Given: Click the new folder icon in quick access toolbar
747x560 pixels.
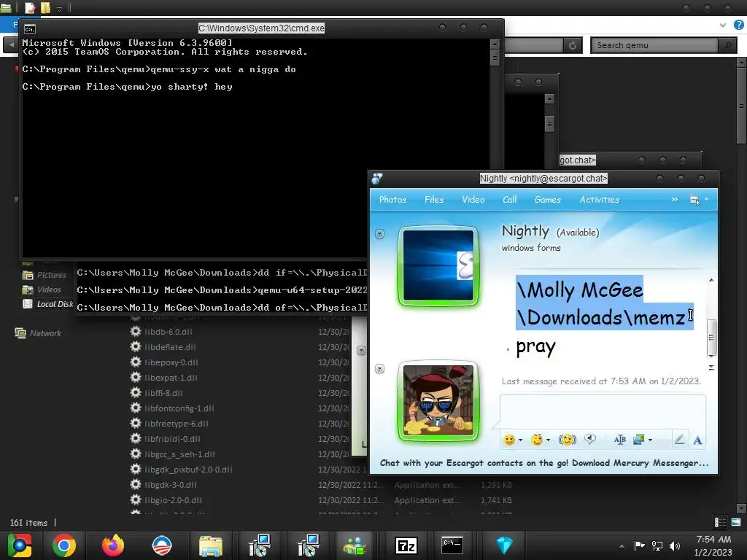Looking at the screenshot, I should pos(46,8).
